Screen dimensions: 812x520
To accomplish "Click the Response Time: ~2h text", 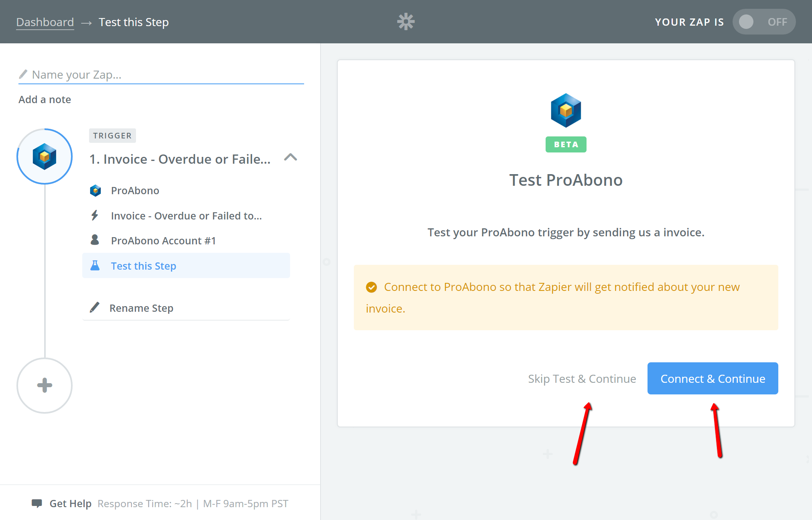I will coord(145,504).
